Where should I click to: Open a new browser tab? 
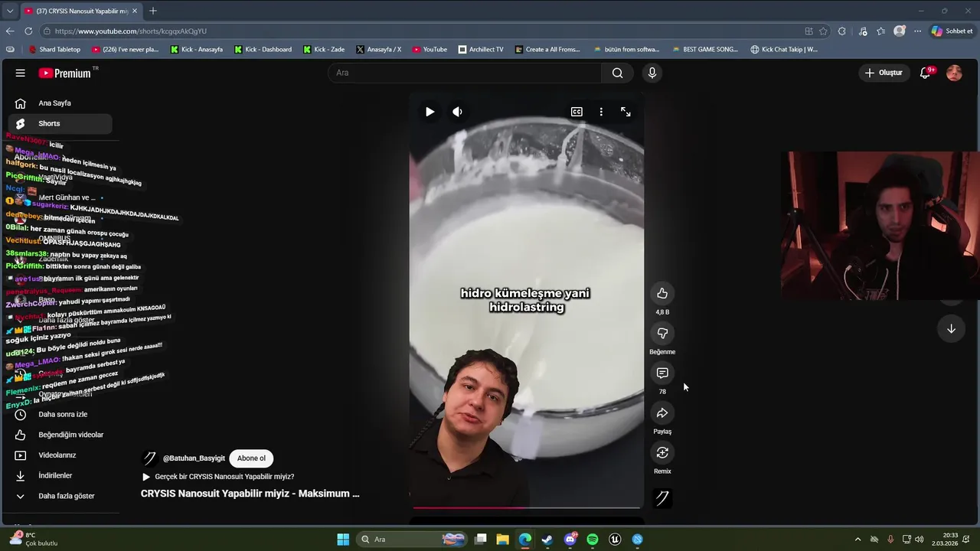[x=153, y=11]
